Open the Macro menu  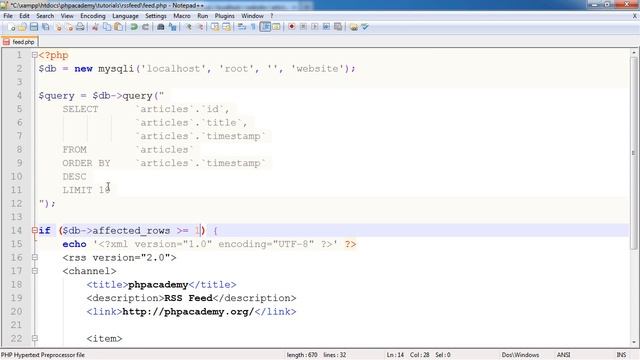[182, 16]
